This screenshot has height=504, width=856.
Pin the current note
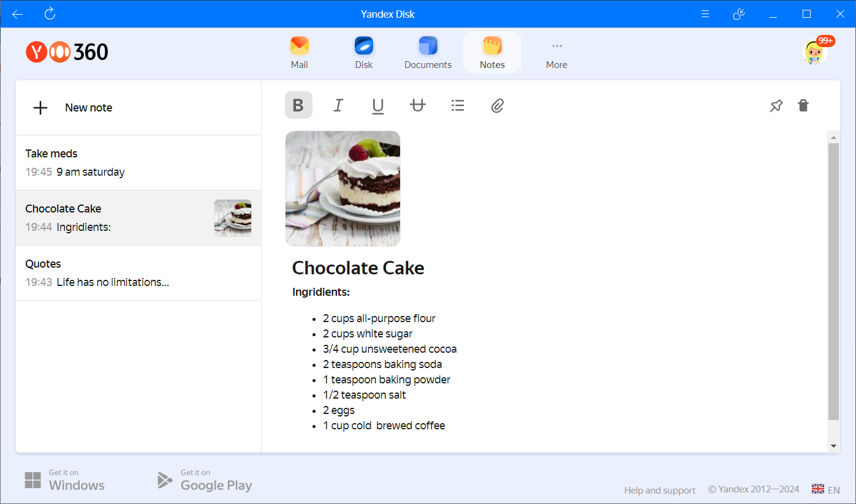point(776,106)
